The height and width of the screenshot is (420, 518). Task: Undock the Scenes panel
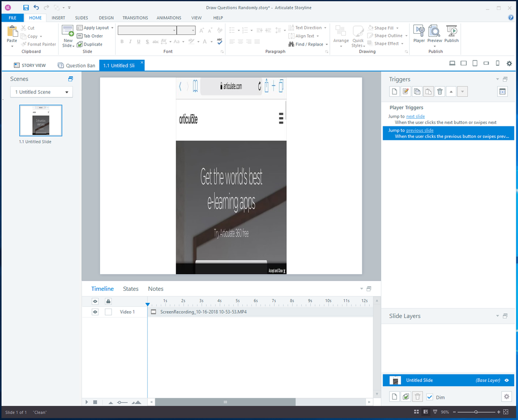[x=71, y=79]
